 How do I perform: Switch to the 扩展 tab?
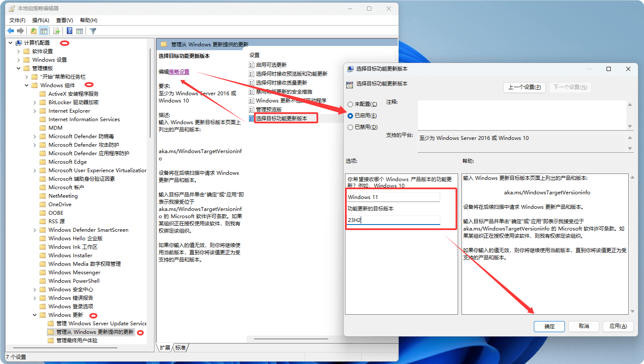165,347
